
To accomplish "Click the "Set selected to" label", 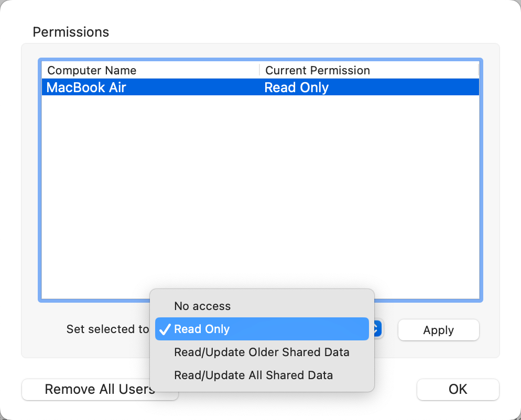I will (x=107, y=329).
